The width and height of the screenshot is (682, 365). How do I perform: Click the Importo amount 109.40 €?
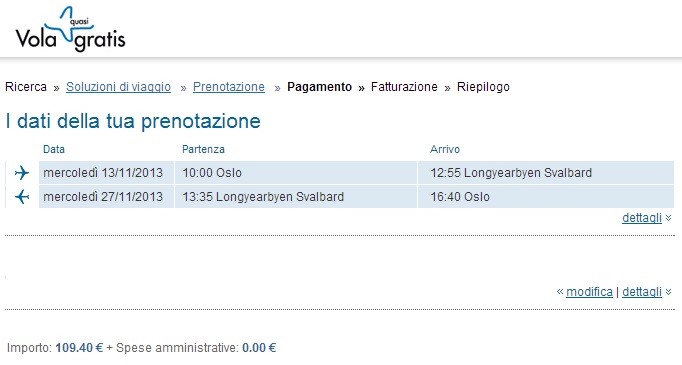tap(79, 348)
